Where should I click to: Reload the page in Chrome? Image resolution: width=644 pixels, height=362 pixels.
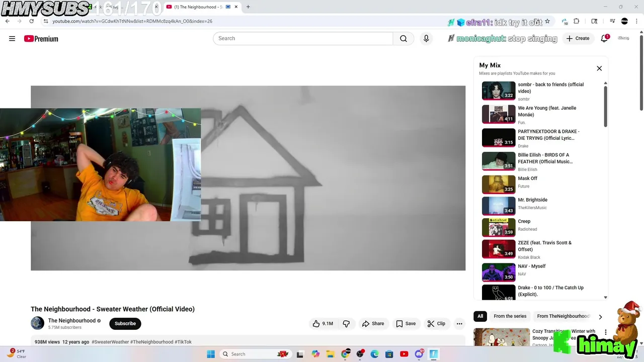point(32,21)
